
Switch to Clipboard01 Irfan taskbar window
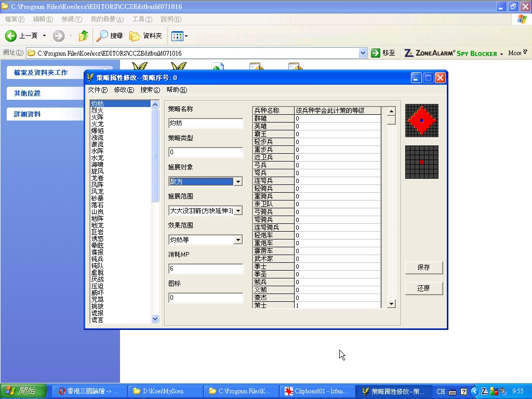tap(317, 391)
